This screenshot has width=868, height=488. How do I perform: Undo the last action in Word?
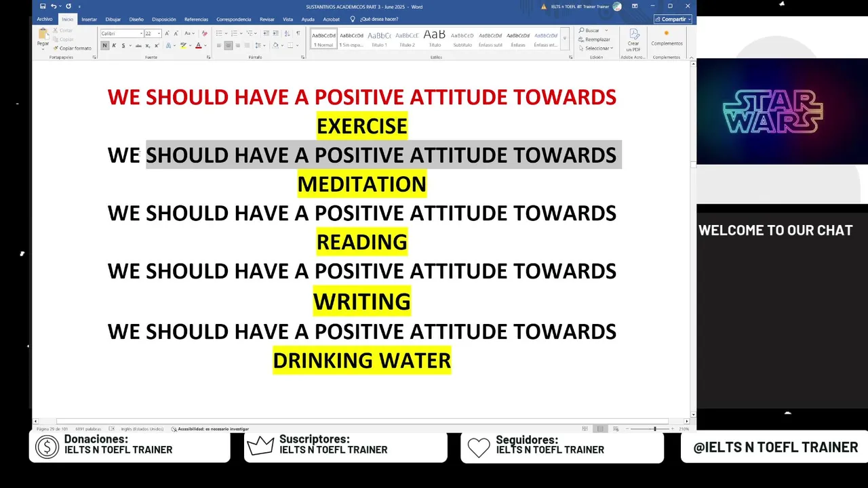[x=53, y=6]
